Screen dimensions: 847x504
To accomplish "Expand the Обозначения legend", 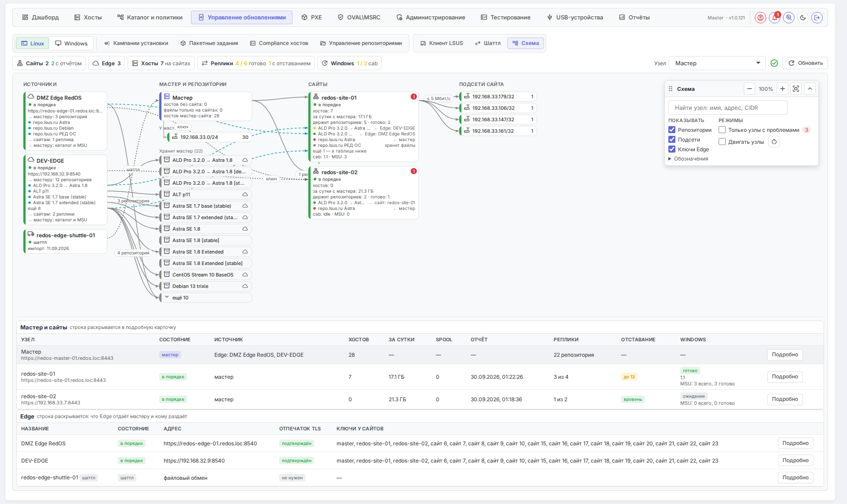I will (688, 159).
